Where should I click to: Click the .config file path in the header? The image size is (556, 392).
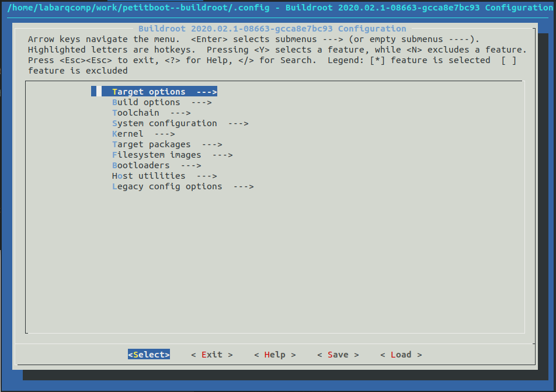pyautogui.click(x=138, y=8)
